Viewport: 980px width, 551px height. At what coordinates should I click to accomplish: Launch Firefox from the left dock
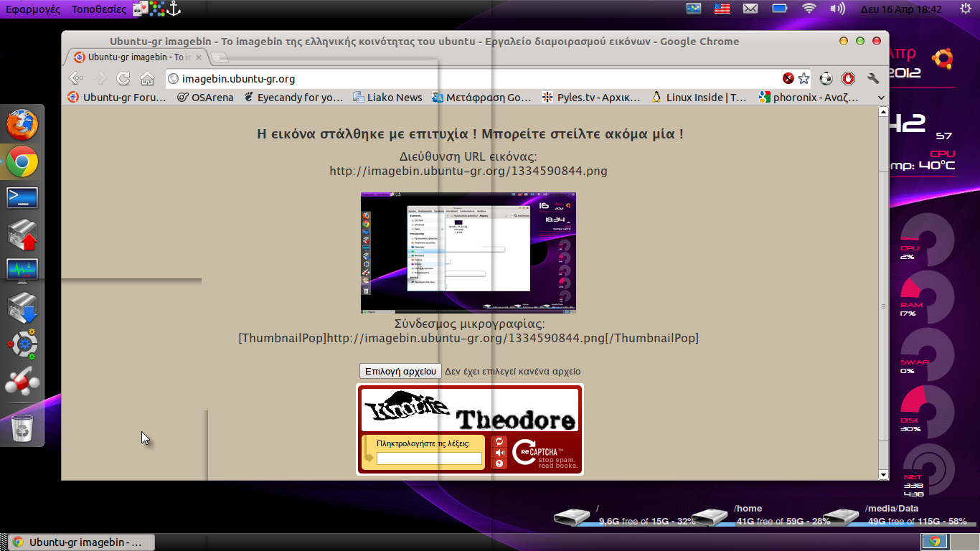pyautogui.click(x=22, y=126)
